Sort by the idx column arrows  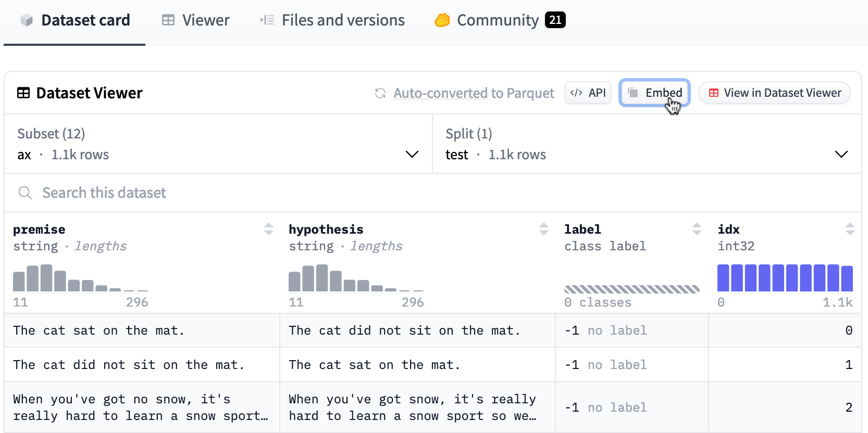click(x=850, y=229)
